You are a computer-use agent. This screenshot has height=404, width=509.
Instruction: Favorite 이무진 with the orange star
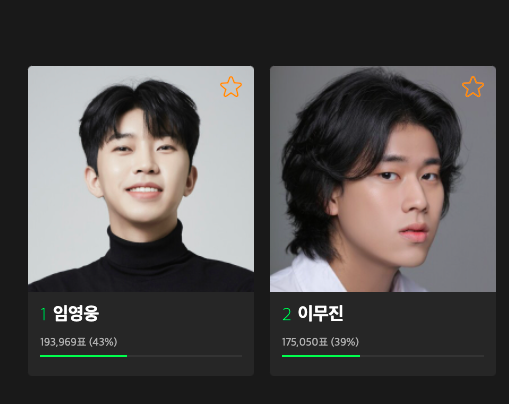[x=473, y=87]
